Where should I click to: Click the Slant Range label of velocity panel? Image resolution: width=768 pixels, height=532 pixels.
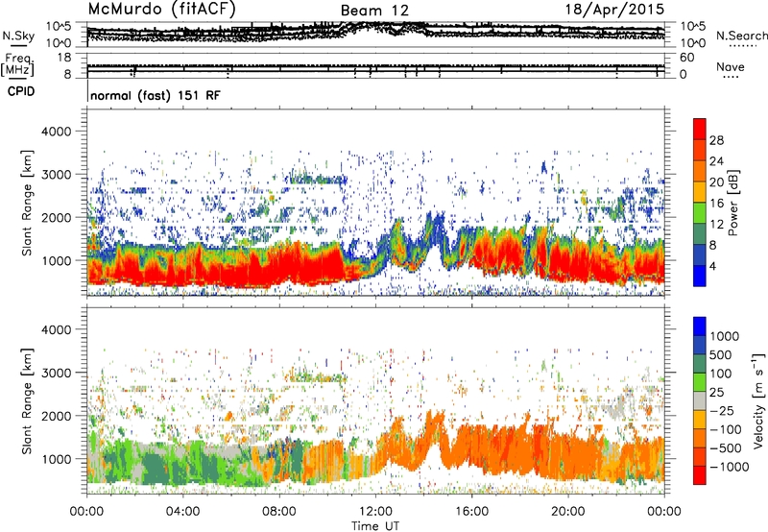27,400
